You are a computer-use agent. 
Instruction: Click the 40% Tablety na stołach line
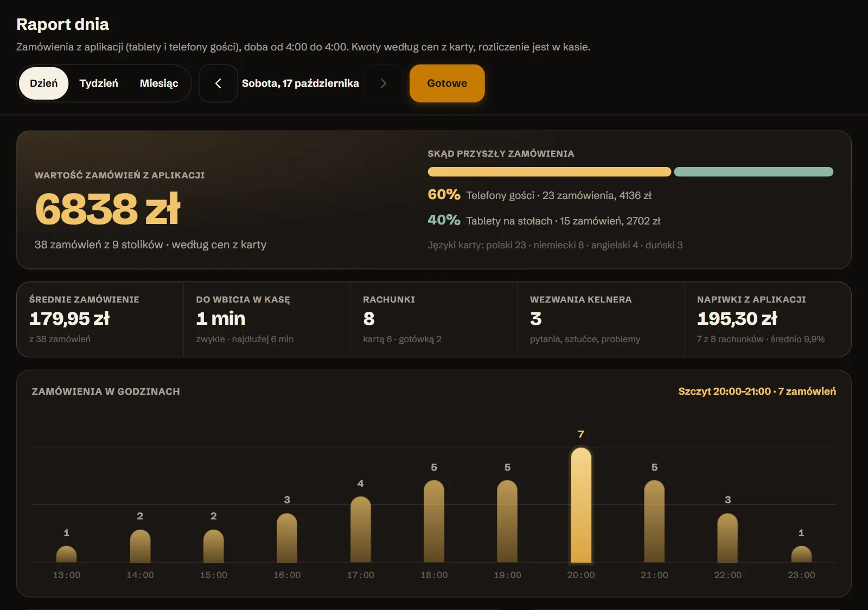point(544,220)
